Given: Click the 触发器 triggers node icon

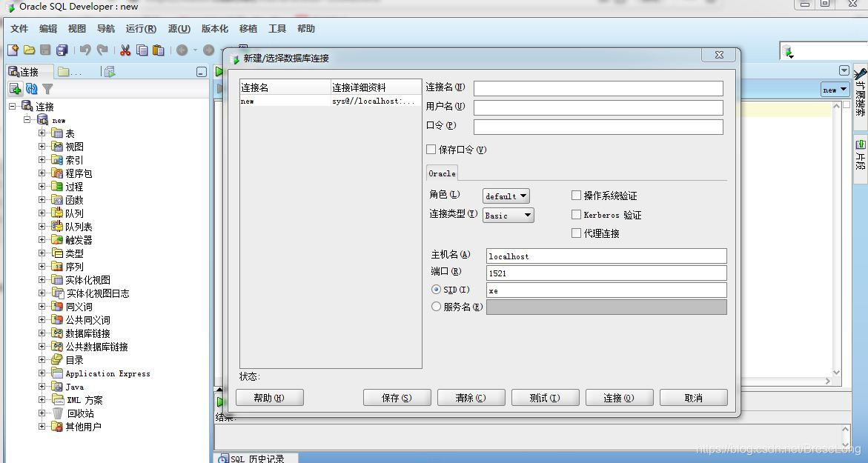Looking at the screenshot, I should [x=57, y=239].
